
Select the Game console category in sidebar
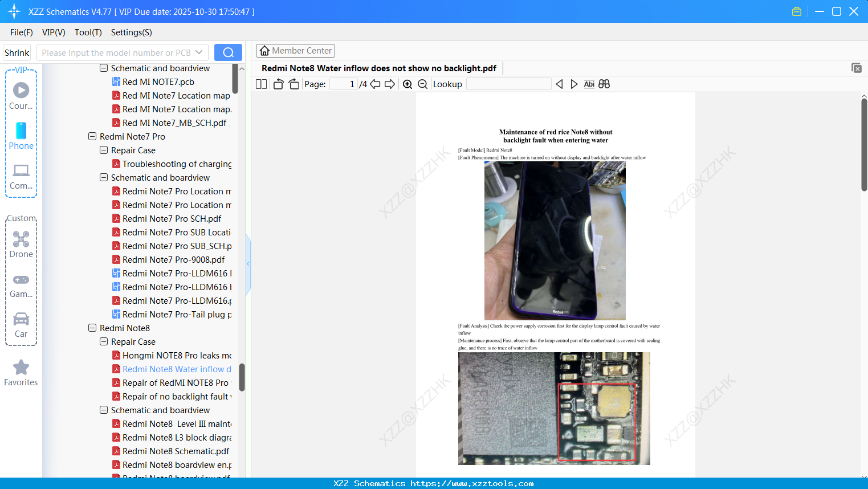[21, 286]
